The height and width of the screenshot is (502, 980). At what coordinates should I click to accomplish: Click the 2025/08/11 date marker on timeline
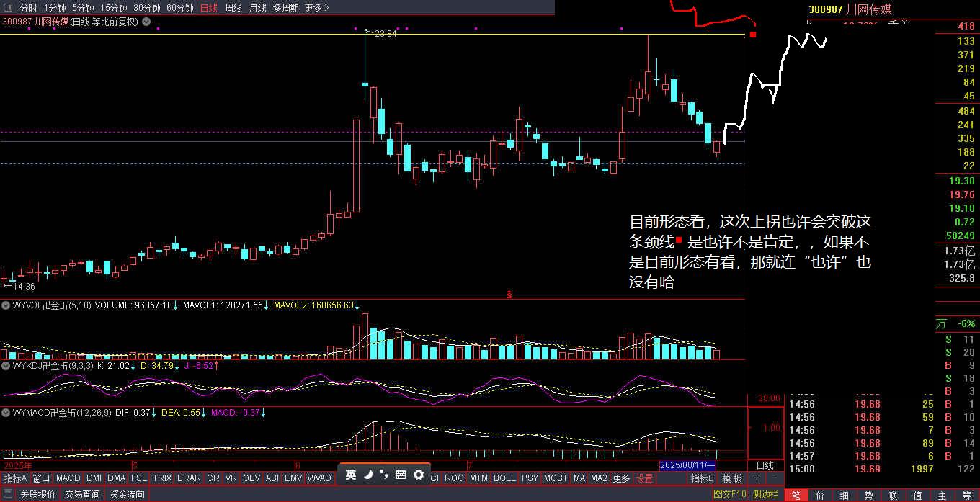pos(688,465)
